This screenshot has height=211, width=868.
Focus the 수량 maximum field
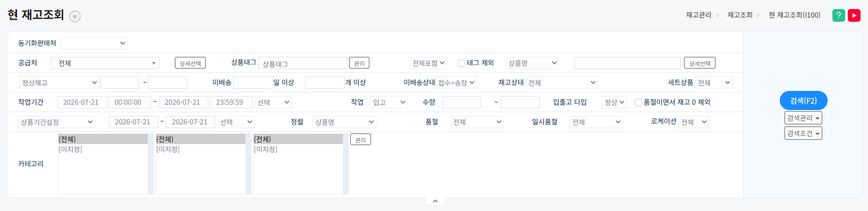pos(520,102)
